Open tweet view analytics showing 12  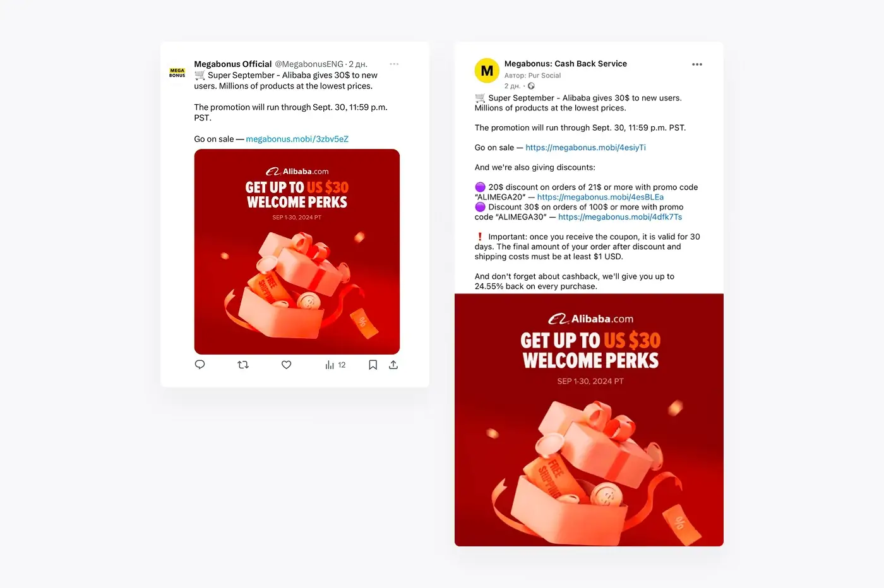click(x=335, y=365)
